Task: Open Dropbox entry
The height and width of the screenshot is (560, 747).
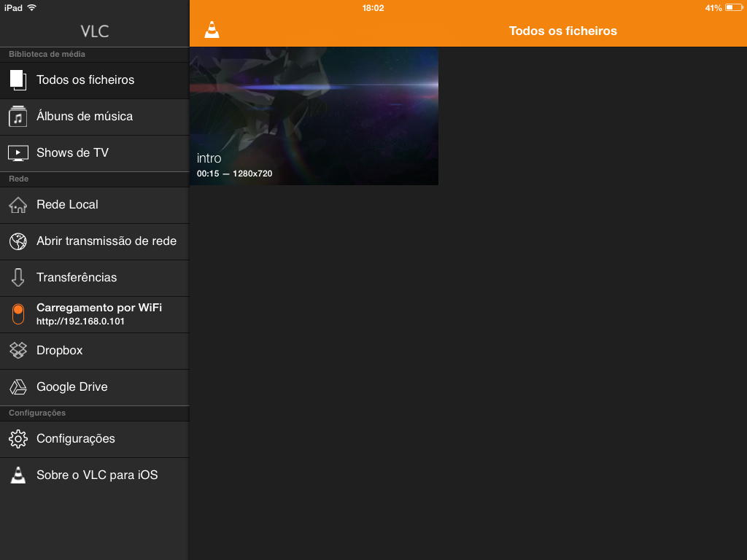Action: click(94, 351)
